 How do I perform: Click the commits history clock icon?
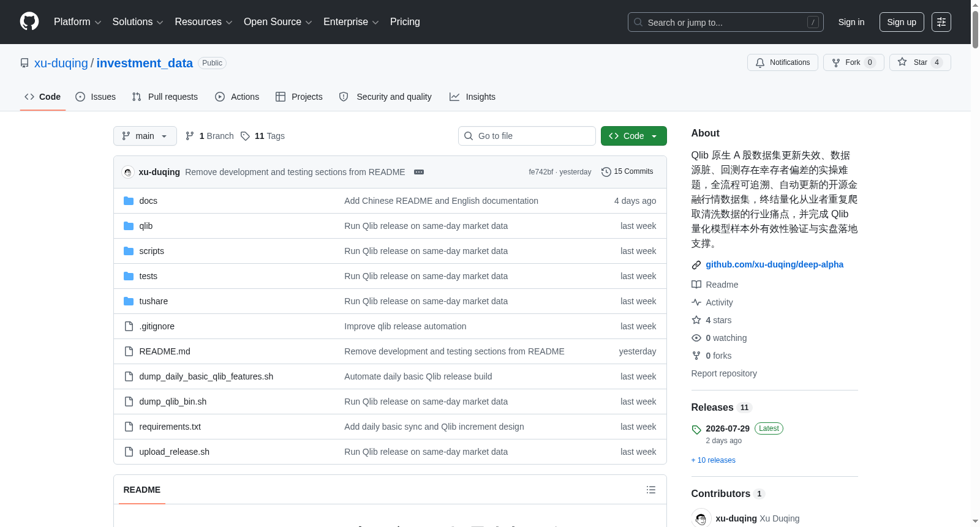606,172
